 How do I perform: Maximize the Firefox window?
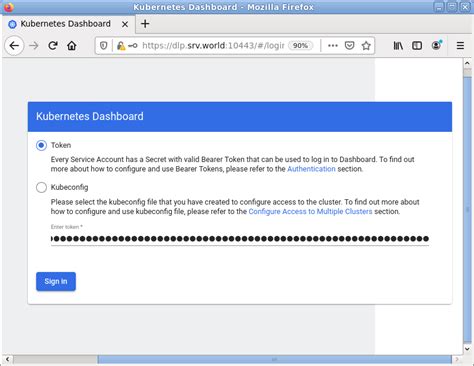pyautogui.click(x=452, y=7)
